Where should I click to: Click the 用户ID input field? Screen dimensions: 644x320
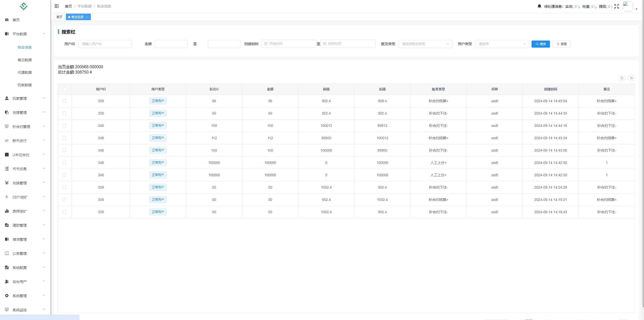click(105, 44)
